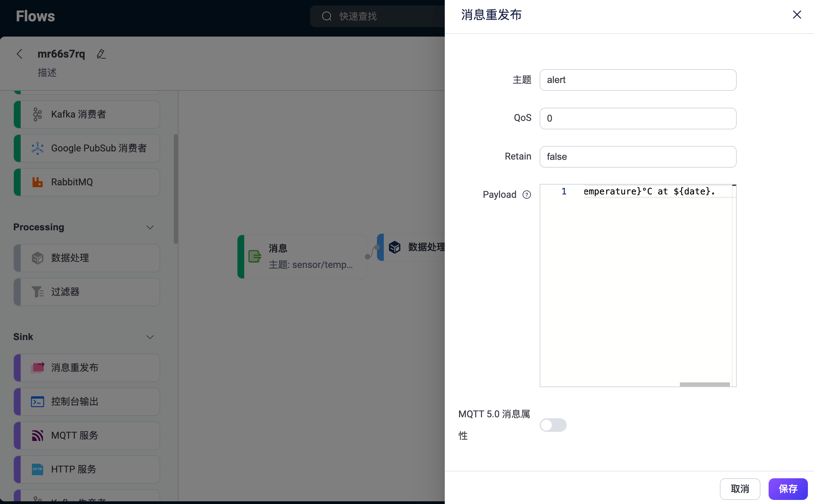The image size is (814, 504).
Task: Select the 消息重发布 sink node icon
Action: click(38, 367)
